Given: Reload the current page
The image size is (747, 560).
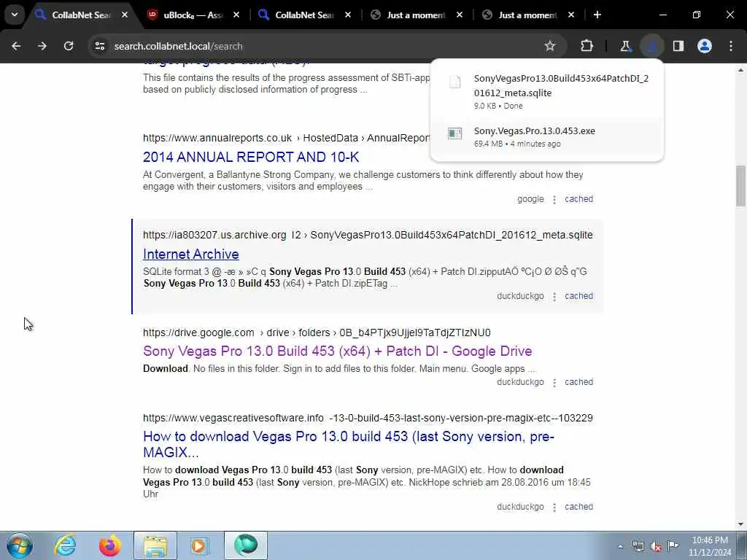Looking at the screenshot, I should coord(69,46).
